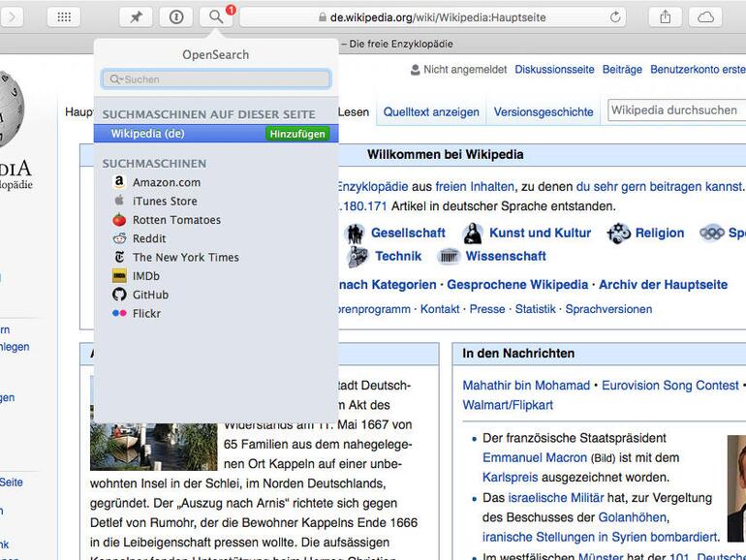Add Wikipedia (de) with Hinzufügen button

pos(297,134)
